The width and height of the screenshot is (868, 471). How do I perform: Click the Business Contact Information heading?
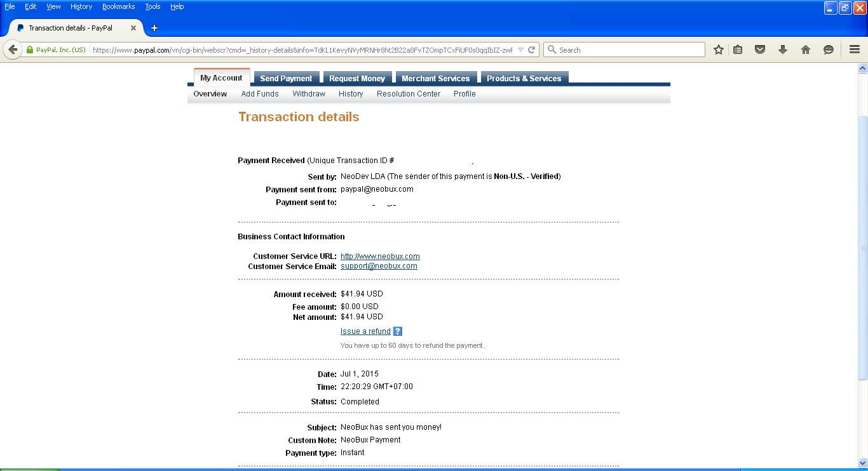coord(291,237)
